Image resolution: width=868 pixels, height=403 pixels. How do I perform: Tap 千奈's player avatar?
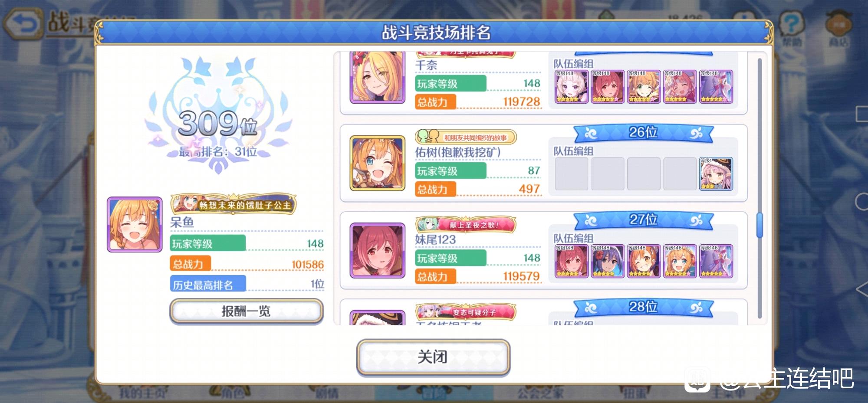point(377,77)
